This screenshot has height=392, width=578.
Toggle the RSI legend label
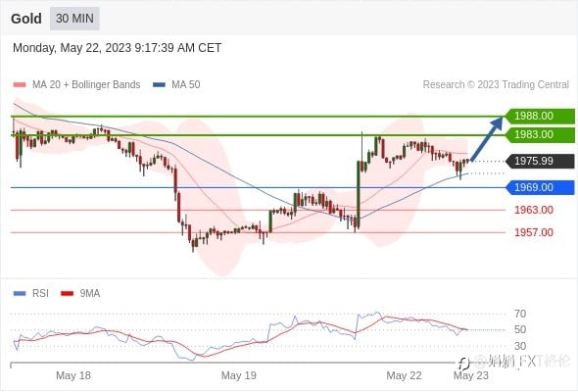pos(40,294)
